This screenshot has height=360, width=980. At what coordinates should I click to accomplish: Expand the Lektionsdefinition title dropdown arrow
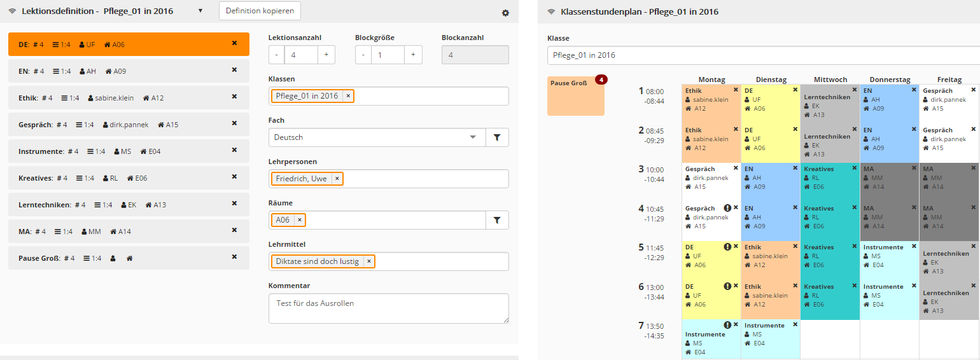(x=200, y=11)
